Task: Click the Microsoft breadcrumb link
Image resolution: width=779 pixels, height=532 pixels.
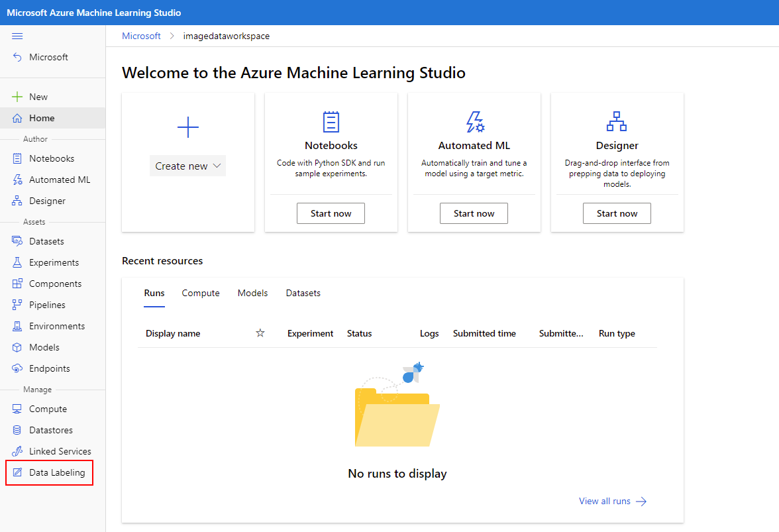Action: [141, 36]
